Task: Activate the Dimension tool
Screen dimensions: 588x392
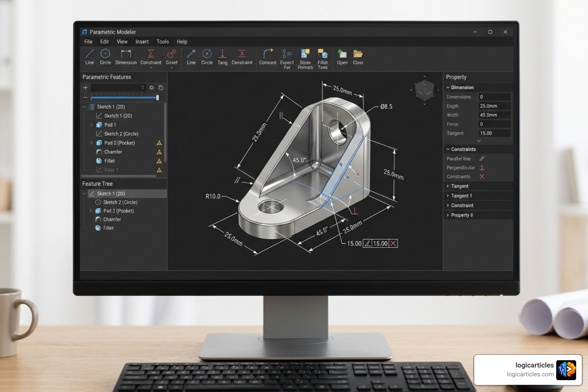Action: point(126,57)
